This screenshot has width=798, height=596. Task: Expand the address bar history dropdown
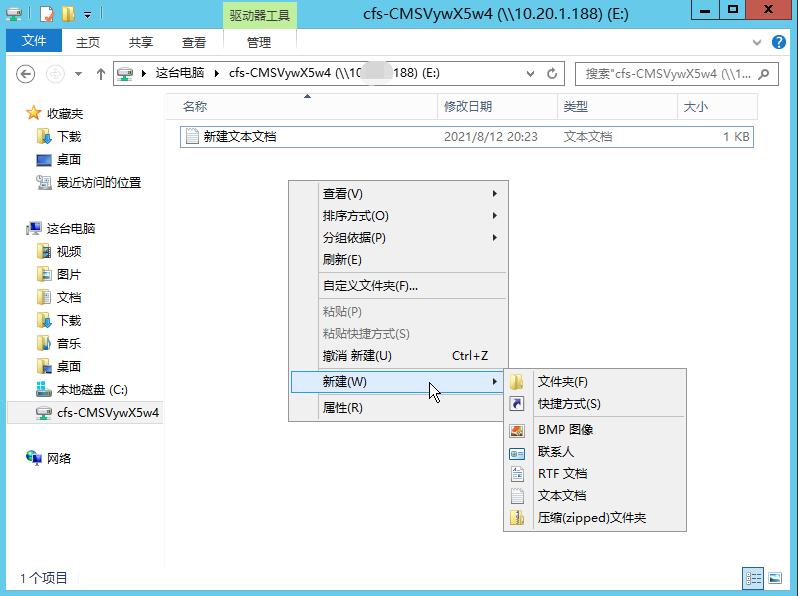click(530, 74)
